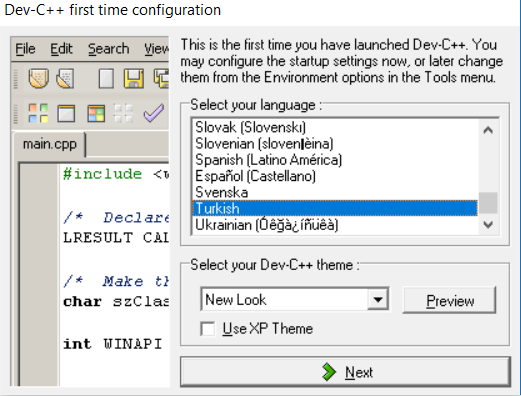
Task: Click the Next button with green arrow
Action: click(x=345, y=372)
